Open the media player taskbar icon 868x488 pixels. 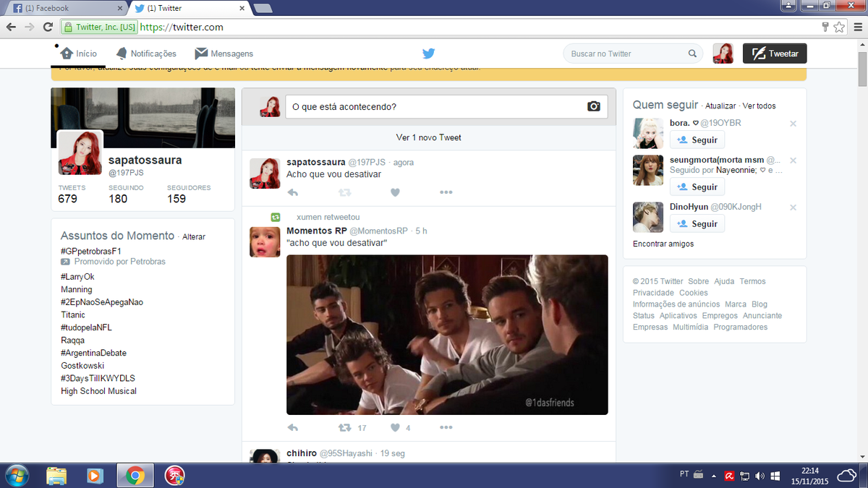click(x=95, y=476)
